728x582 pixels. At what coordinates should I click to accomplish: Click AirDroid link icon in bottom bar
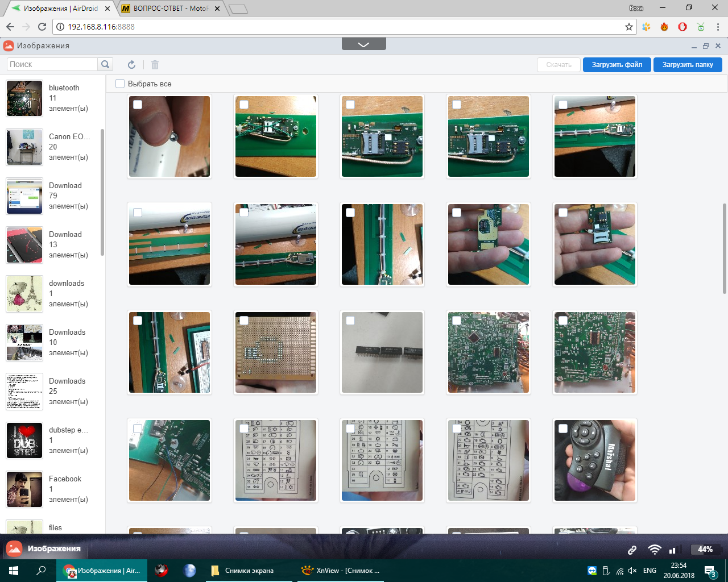tap(632, 550)
